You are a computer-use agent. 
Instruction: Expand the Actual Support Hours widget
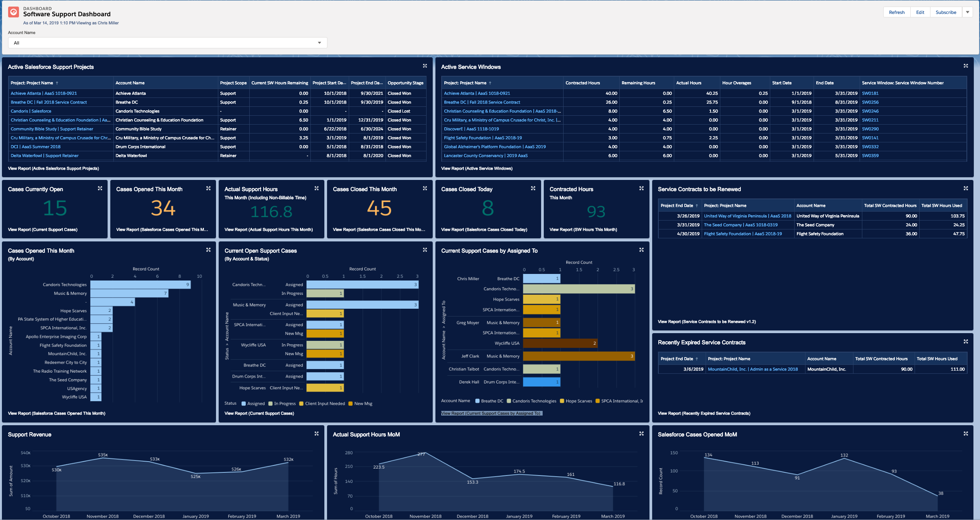tap(316, 188)
